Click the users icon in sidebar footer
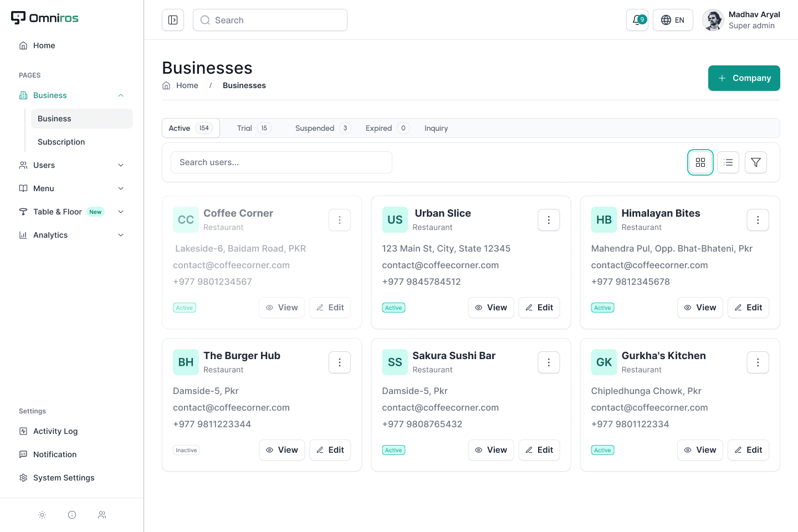This screenshot has height=532, width=798. (x=102, y=515)
